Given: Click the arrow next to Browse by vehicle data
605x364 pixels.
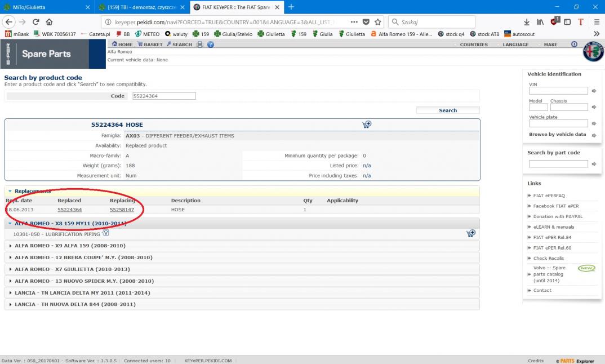Looking at the screenshot, I should tap(594, 135).
